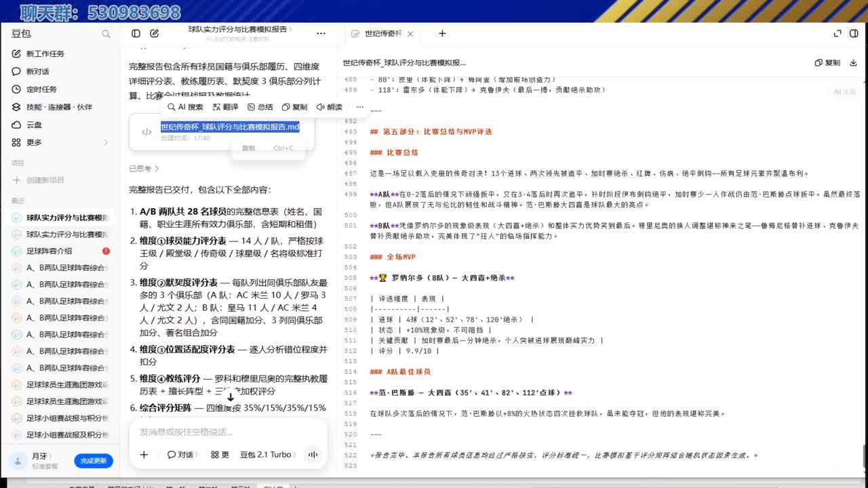Toggle the split-panel layout icon
The width and height of the screenshot is (868, 488).
(x=854, y=33)
